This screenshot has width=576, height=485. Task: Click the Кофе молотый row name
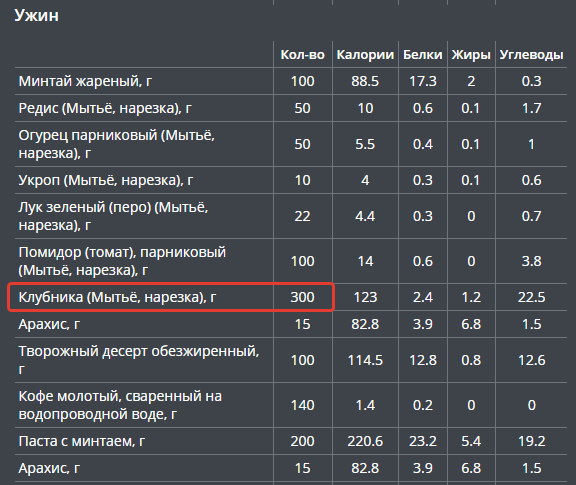pos(120,405)
